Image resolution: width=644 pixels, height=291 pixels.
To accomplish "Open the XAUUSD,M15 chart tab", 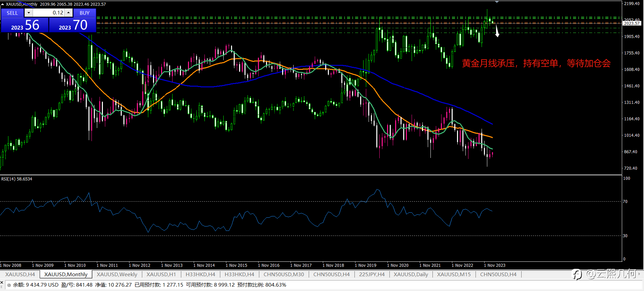I will pyautogui.click(x=454, y=274).
